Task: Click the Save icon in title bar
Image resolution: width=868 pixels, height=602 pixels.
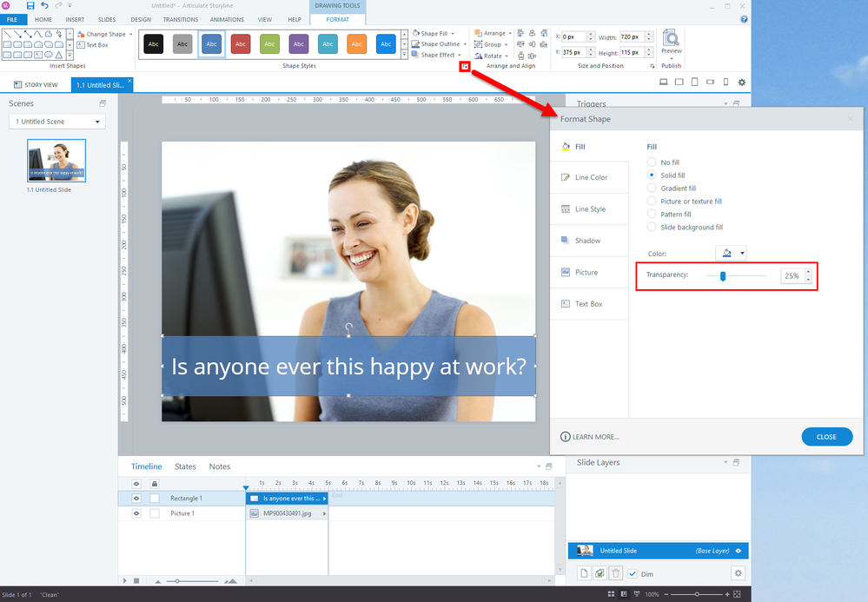Action: tap(30, 6)
